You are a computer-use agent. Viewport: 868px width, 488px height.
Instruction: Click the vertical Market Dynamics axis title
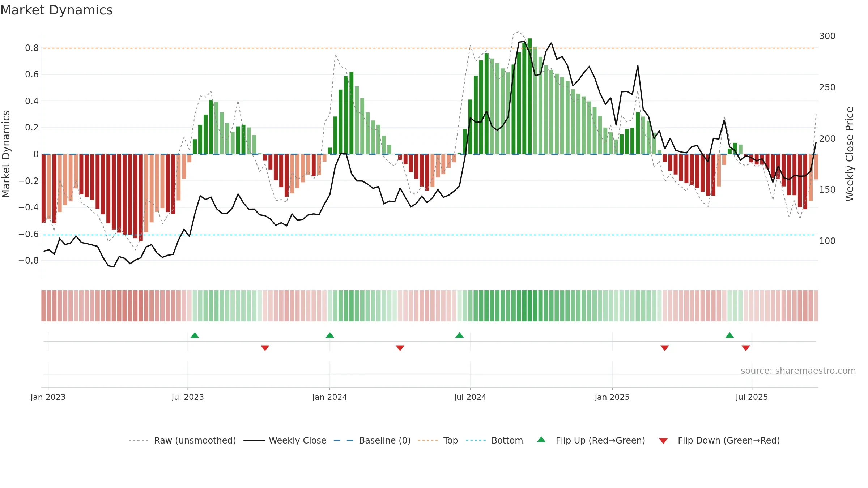[6, 154]
